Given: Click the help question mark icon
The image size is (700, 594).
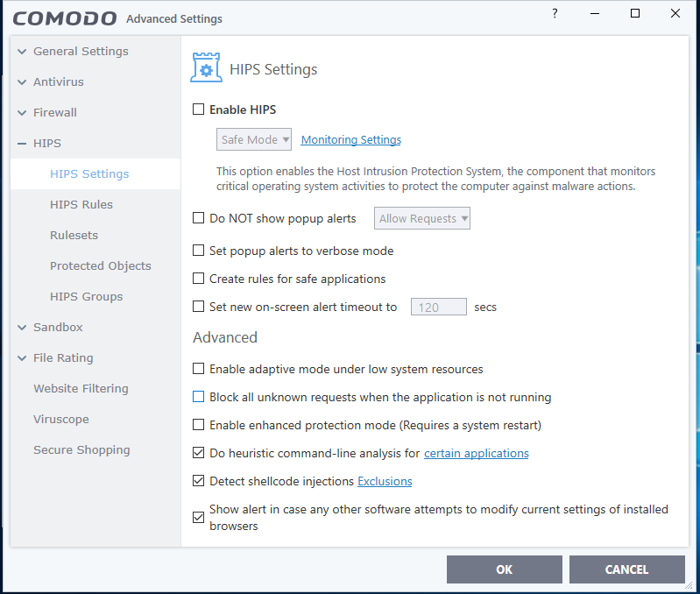Looking at the screenshot, I should [554, 14].
